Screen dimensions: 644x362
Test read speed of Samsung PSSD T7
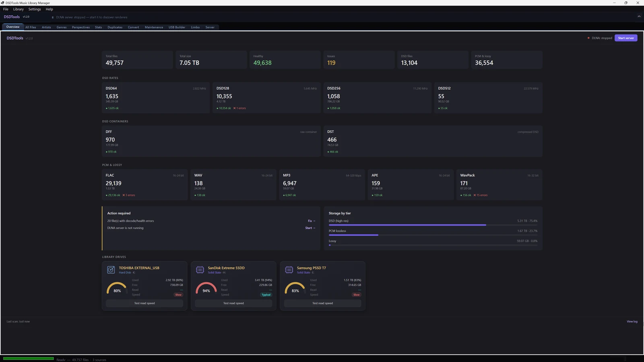click(x=323, y=303)
